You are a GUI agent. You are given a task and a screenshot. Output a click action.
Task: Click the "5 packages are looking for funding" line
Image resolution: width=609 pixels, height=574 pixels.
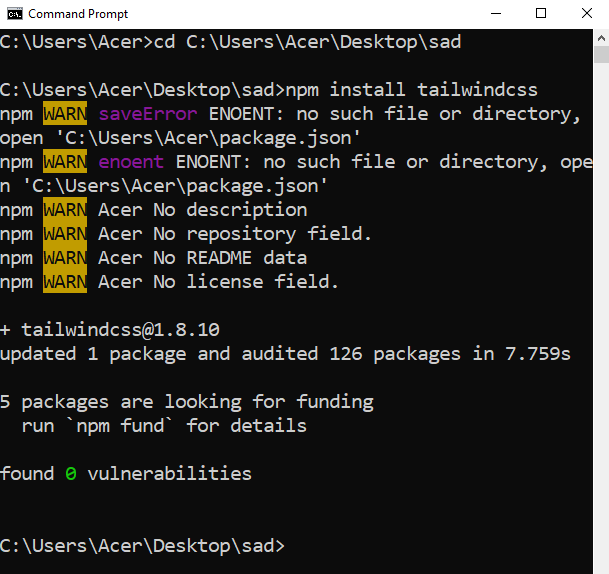pos(187,402)
